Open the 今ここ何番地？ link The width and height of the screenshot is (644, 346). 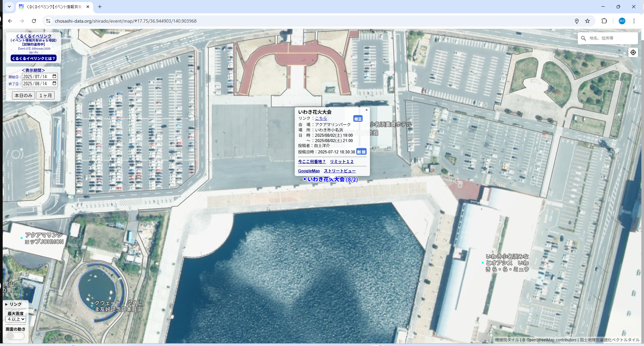pos(312,162)
